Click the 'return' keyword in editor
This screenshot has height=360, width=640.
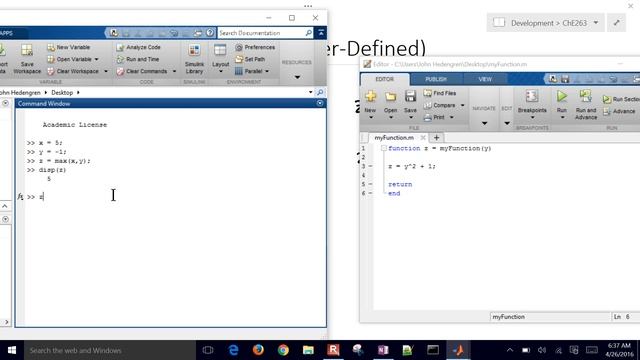(x=400, y=184)
